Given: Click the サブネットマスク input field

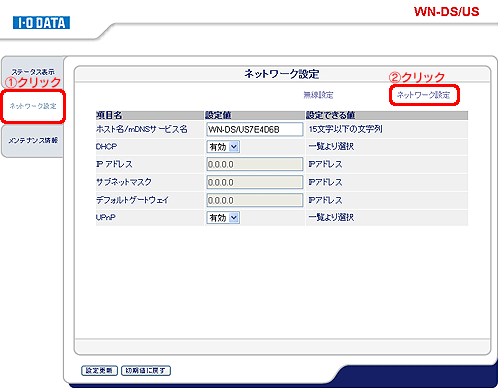Looking at the screenshot, I should point(255,182).
